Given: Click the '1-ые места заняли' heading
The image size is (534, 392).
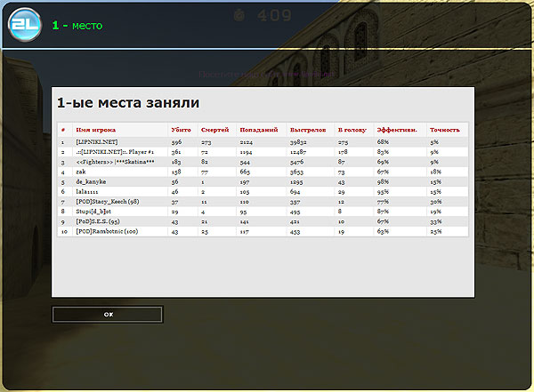Looking at the screenshot, I should 127,102.
